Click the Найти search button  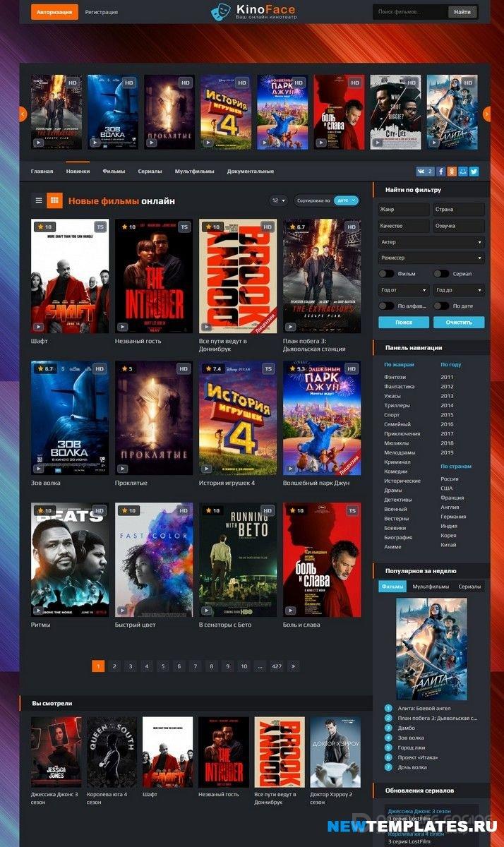(x=462, y=12)
